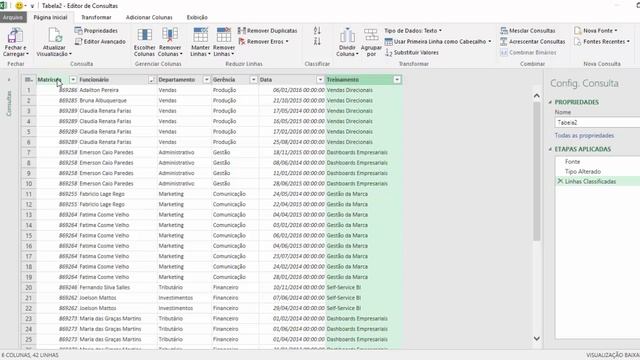Open the Matrícula column filter dropdown
Screen dimensions: 640x360
[73, 80]
